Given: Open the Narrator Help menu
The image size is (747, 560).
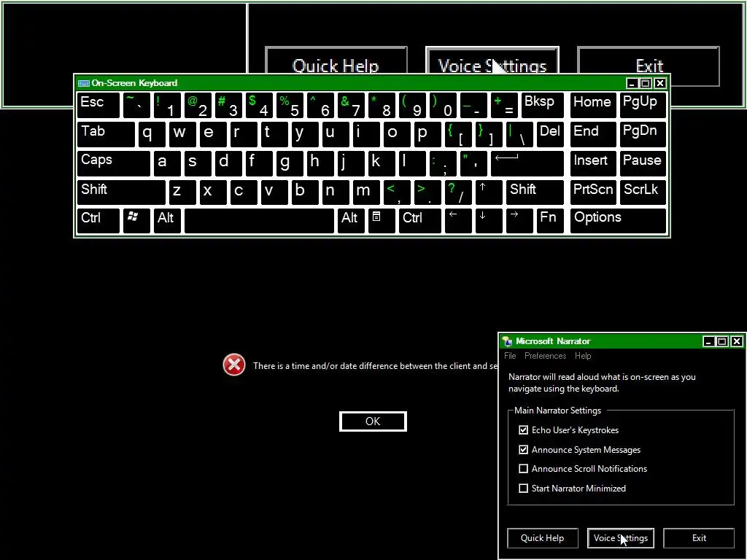Looking at the screenshot, I should pos(583,356).
